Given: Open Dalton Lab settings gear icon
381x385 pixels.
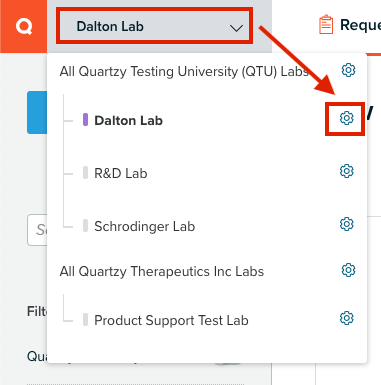Looking at the screenshot, I should [x=346, y=118].
